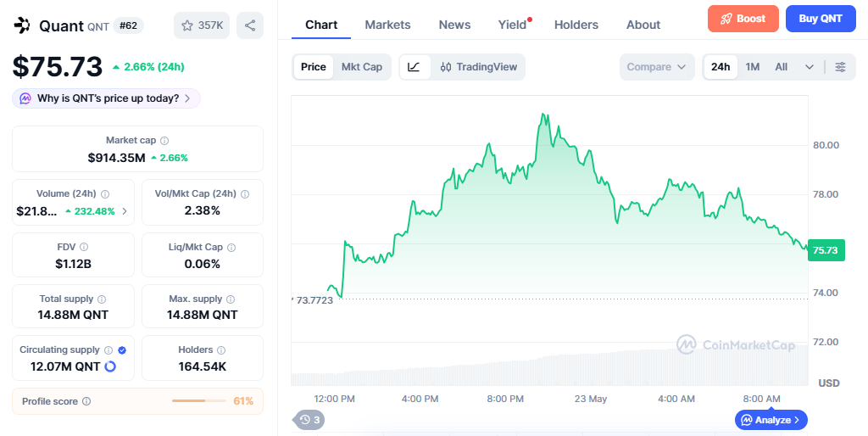The width and height of the screenshot is (868, 436).
Task: Open the Compare dropdown
Action: [657, 67]
